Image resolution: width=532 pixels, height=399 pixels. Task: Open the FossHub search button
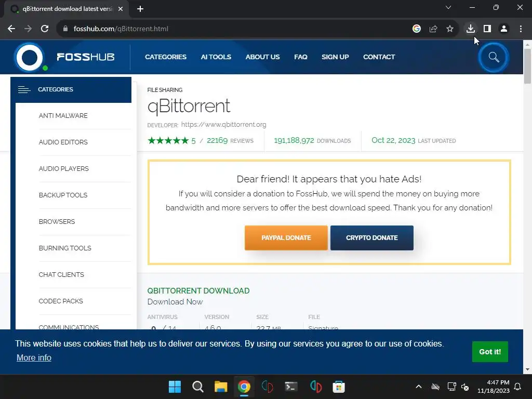point(494,57)
